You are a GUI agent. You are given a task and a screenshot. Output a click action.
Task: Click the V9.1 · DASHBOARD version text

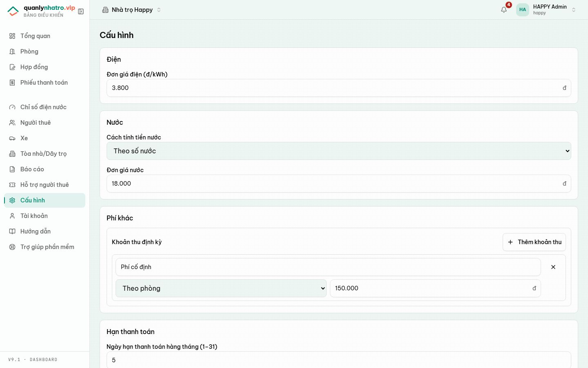[33, 360]
